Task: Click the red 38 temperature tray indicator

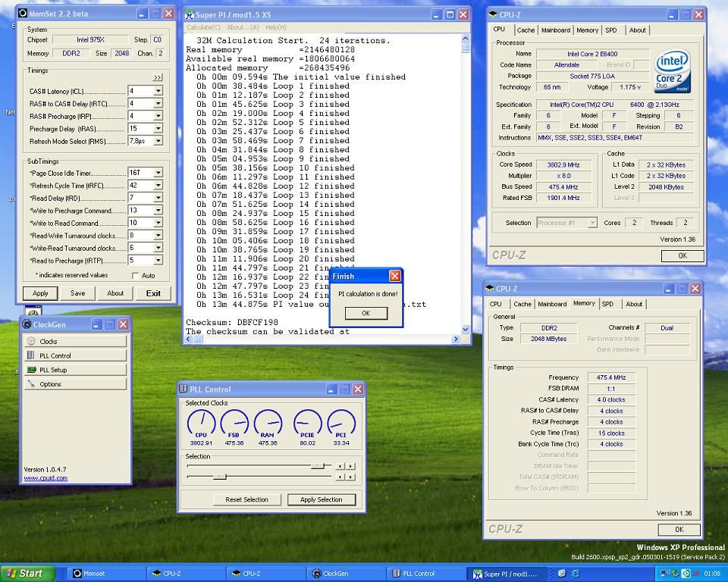Action: [x=696, y=574]
